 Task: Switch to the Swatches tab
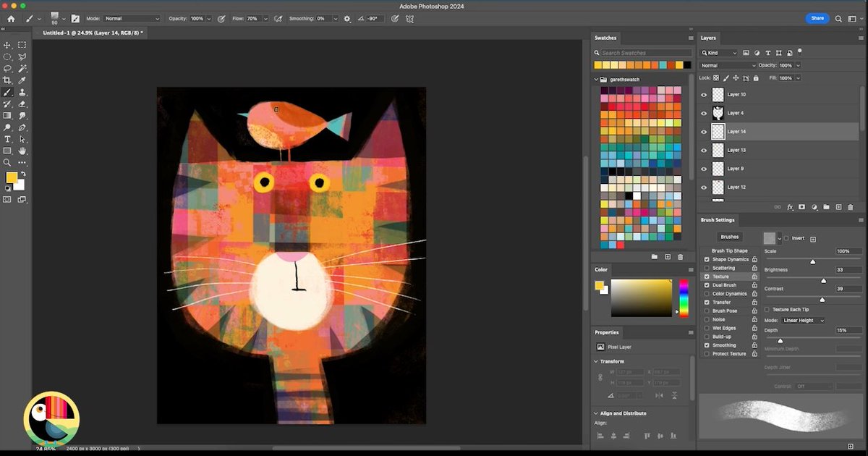click(x=605, y=38)
